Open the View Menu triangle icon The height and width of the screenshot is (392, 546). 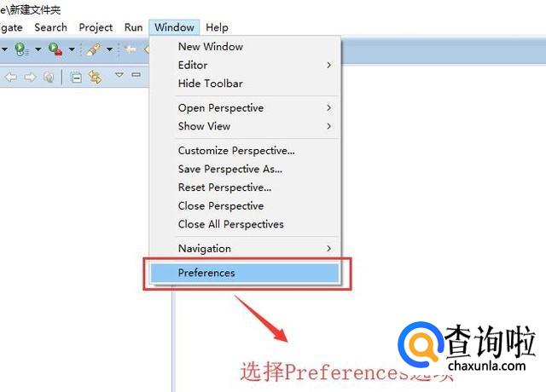click(119, 74)
